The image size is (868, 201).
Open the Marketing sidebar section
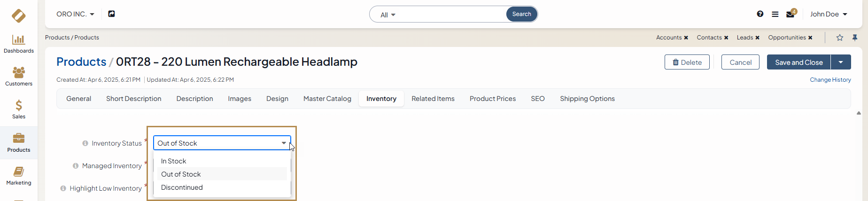point(19,176)
